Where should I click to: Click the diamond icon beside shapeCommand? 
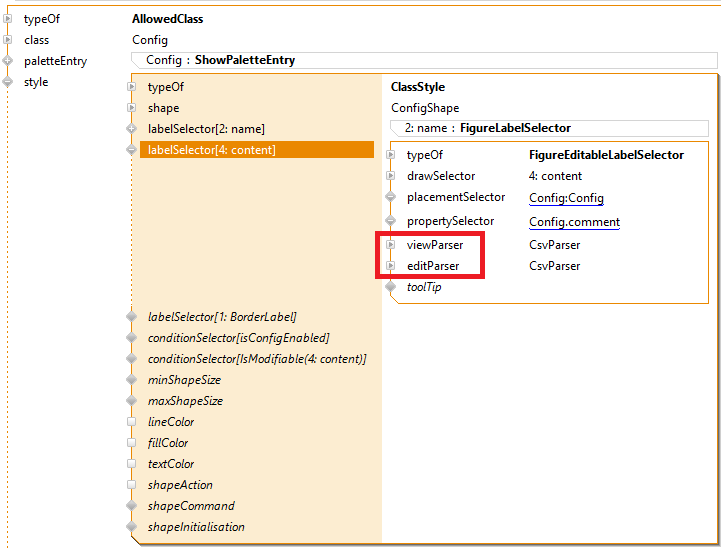[131, 506]
